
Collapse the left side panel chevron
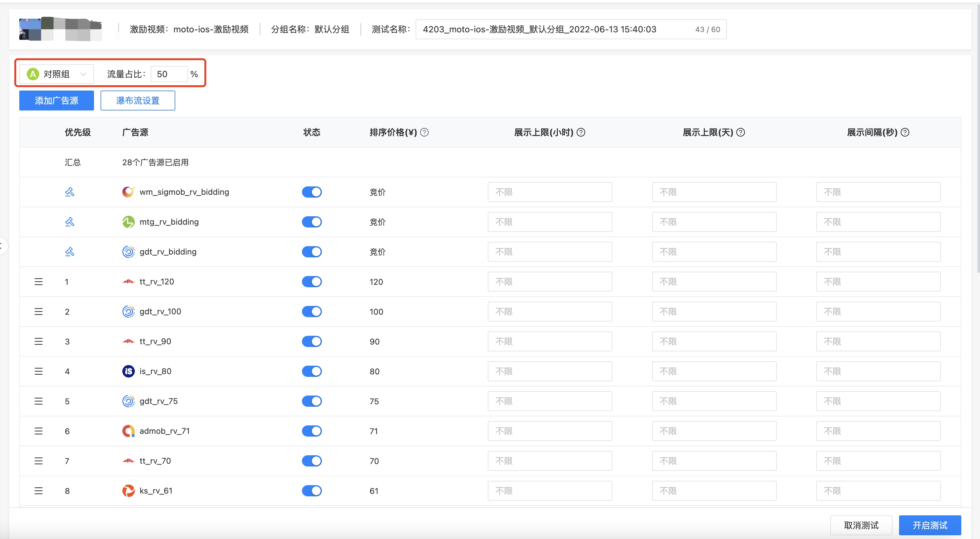click(x=2, y=245)
